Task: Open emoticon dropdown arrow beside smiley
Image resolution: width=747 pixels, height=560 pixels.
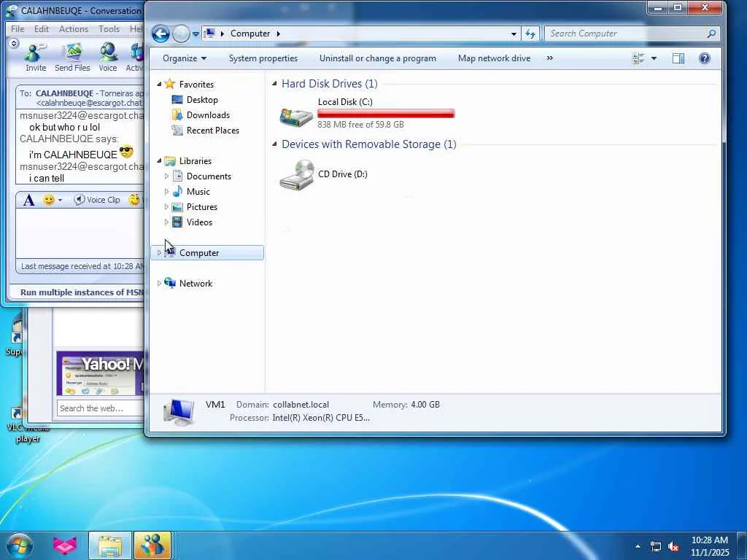Action: (60, 200)
